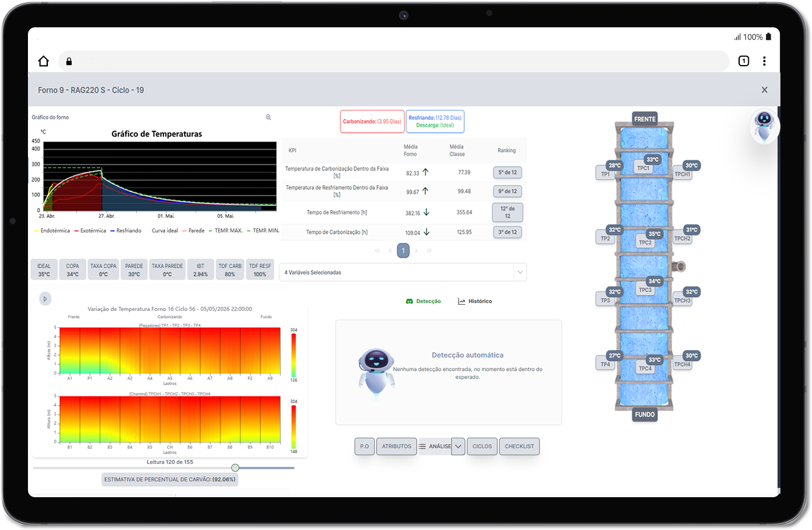The image size is (812, 530).
Task: Click the furnace side chimney pipe icon
Action: (x=680, y=267)
